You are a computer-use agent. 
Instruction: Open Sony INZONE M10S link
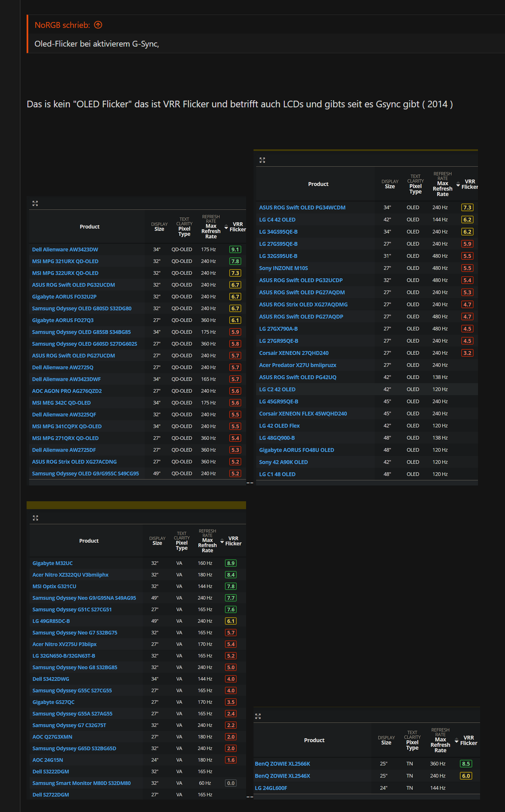(283, 268)
